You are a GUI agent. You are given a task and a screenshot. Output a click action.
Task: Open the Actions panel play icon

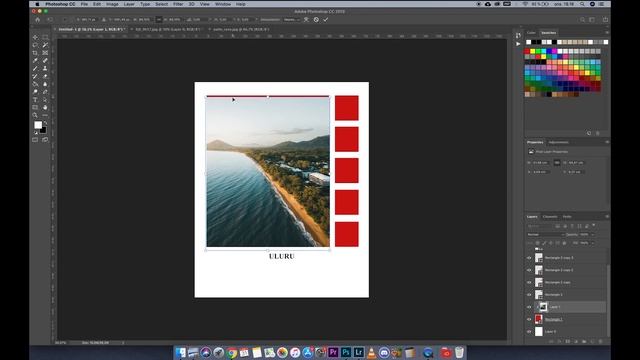click(518, 43)
